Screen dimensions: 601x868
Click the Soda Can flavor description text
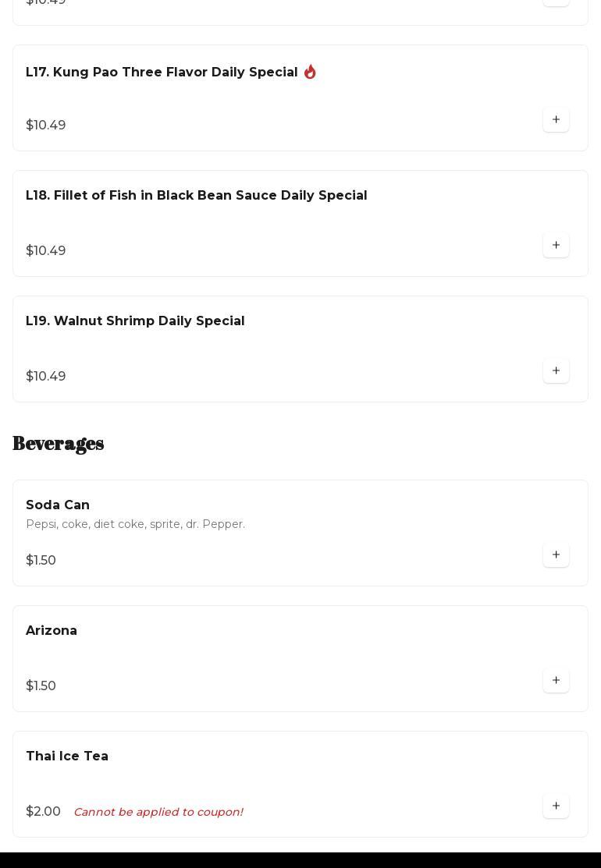(135, 524)
